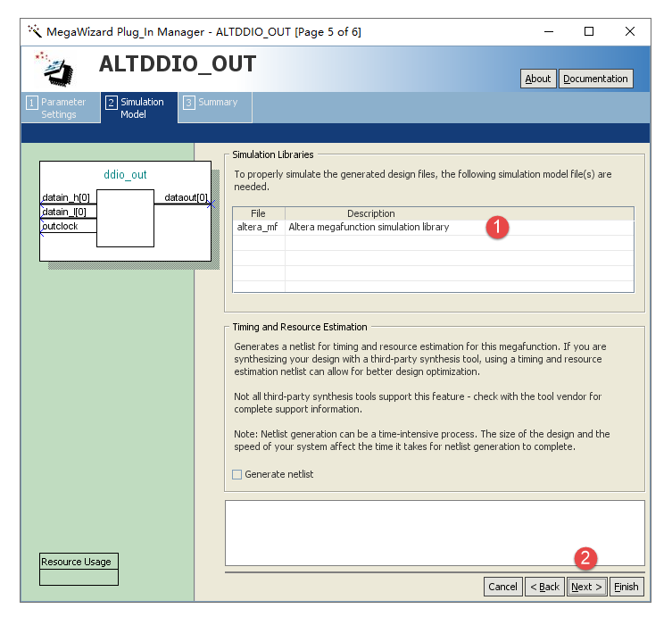
Task: Click the datain_h[0] port label
Action: coord(66,197)
